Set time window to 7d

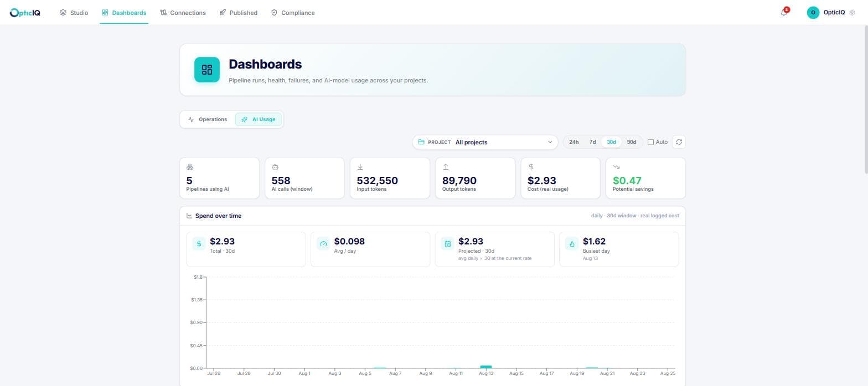[592, 142]
